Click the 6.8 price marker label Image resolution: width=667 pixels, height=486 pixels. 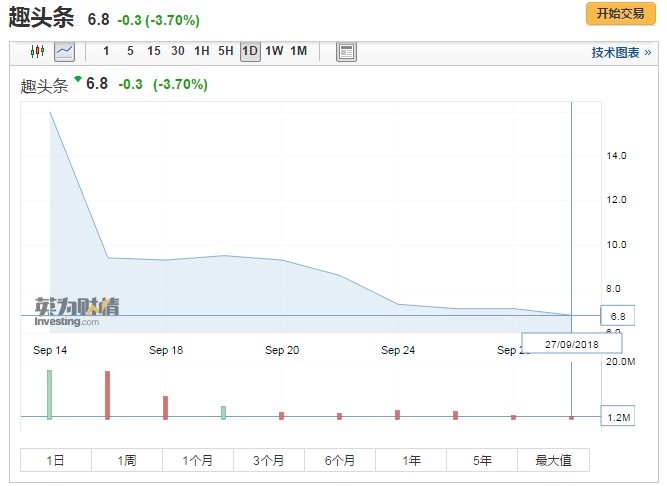point(618,316)
